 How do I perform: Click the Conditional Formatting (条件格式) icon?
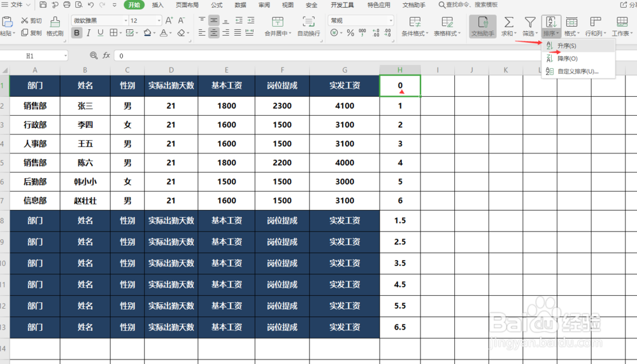click(415, 22)
